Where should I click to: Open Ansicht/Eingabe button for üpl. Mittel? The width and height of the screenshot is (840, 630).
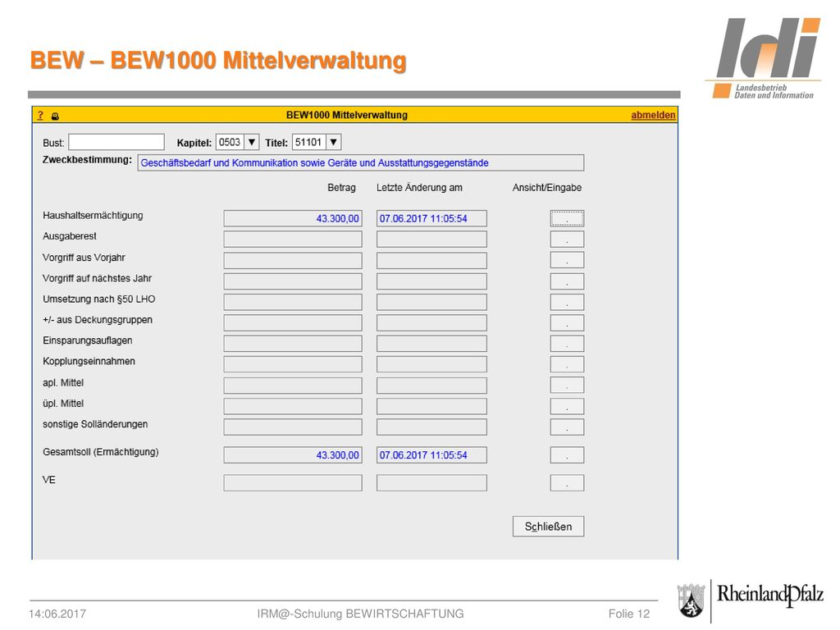point(567,406)
